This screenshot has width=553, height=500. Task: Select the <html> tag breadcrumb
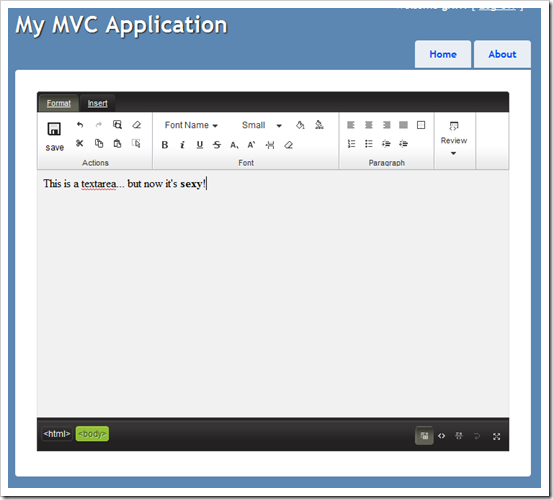pos(57,434)
